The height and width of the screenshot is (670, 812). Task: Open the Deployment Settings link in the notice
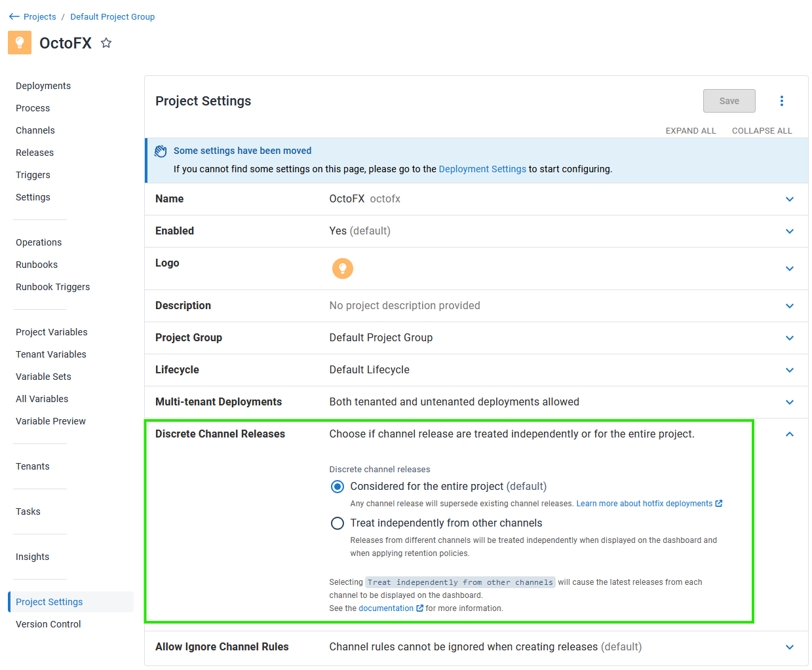click(x=482, y=169)
